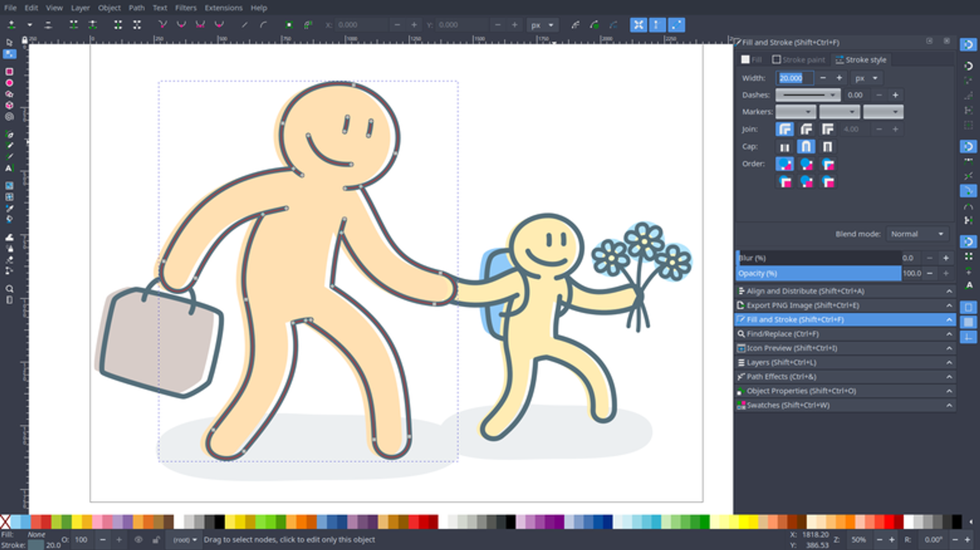980x550 pixels.
Task: Select the Zoom magnifier tool
Action: tap(9, 289)
